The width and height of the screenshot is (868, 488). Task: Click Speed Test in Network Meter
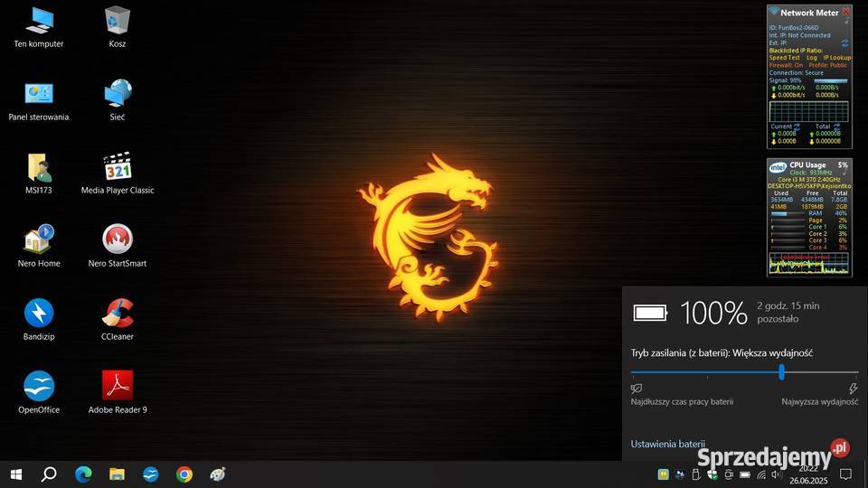click(x=785, y=58)
